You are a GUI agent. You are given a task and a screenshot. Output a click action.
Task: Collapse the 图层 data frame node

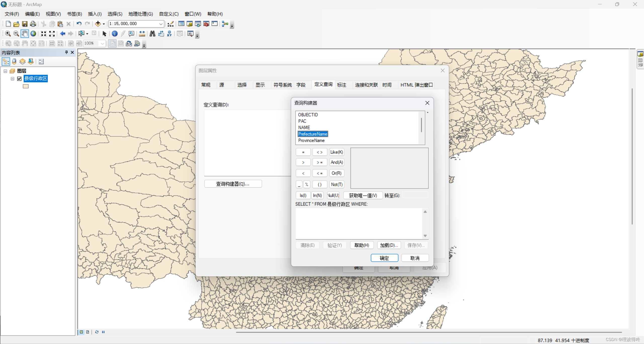tap(5, 71)
